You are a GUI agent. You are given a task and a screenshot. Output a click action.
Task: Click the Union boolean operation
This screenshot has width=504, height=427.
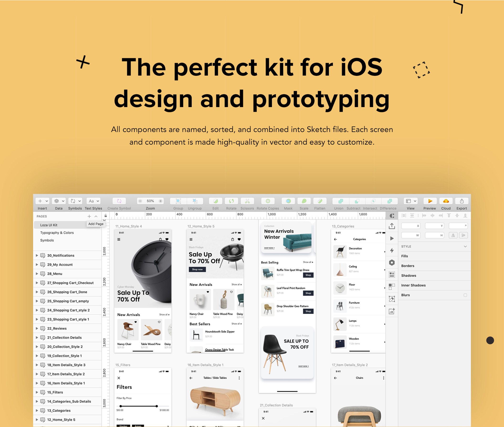pyautogui.click(x=340, y=201)
